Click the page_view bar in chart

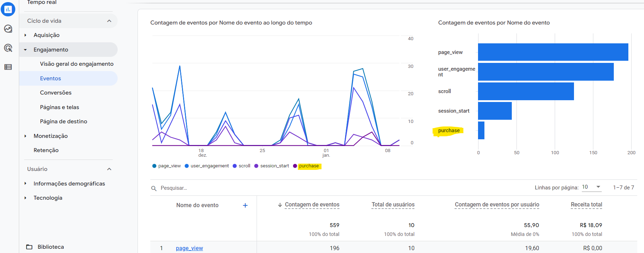coord(553,52)
